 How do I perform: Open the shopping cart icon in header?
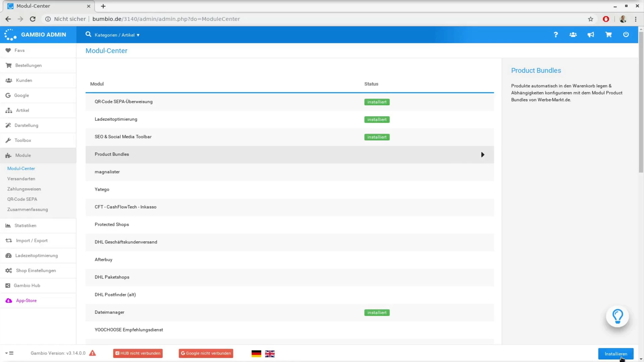tap(608, 35)
